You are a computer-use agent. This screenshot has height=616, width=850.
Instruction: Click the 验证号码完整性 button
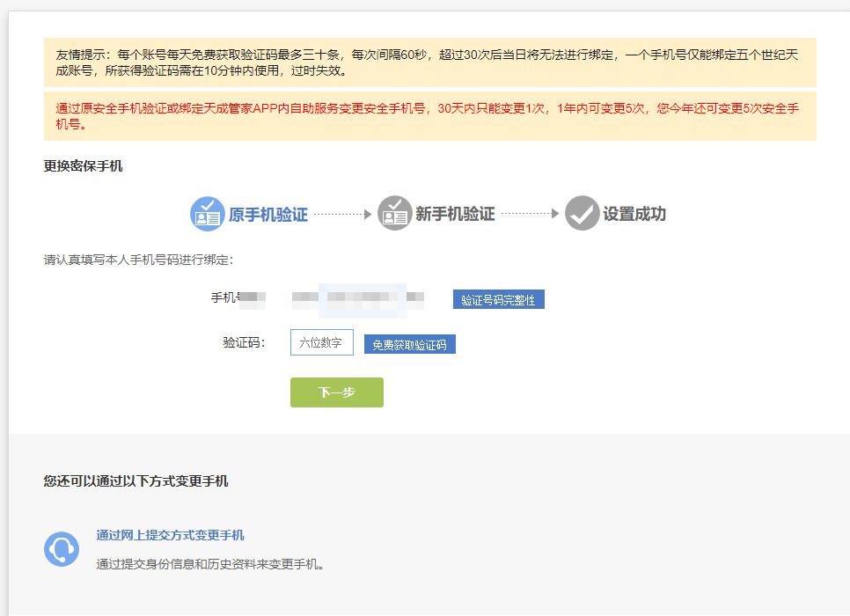point(497,298)
